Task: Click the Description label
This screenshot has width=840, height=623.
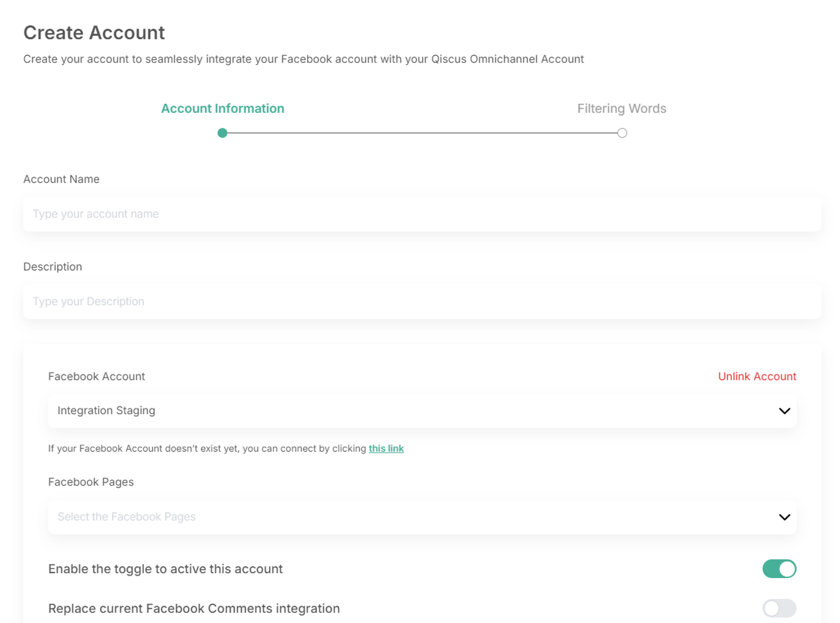Action: tap(53, 266)
